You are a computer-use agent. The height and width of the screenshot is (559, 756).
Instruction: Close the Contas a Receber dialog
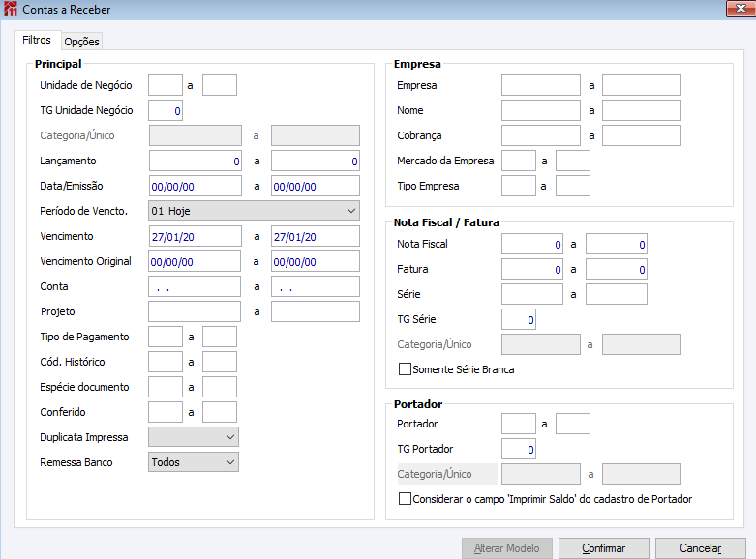pos(741,9)
